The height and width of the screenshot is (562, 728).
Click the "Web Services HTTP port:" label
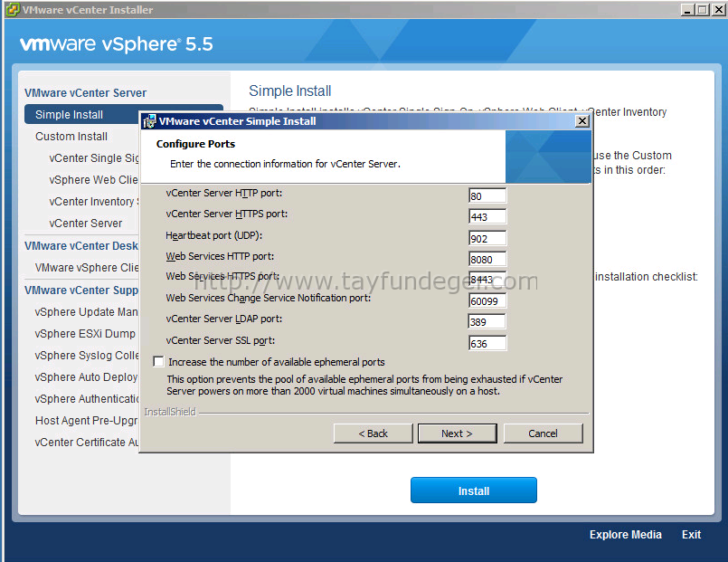pos(220,256)
